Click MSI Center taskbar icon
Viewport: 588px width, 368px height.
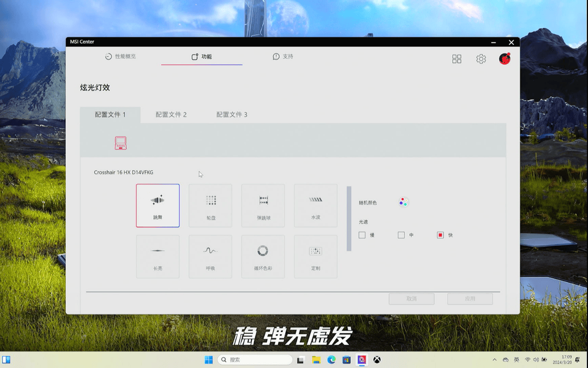click(362, 360)
